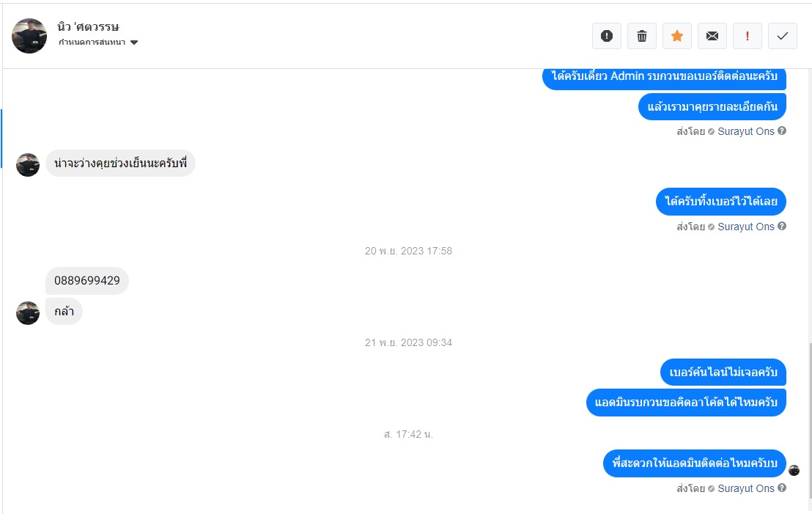Click help icon after ได้ครับทิ้งเบอร์ไว้ได้เลย sender
Viewport: 812px width, 514px height.
click(x=782, y=226)
